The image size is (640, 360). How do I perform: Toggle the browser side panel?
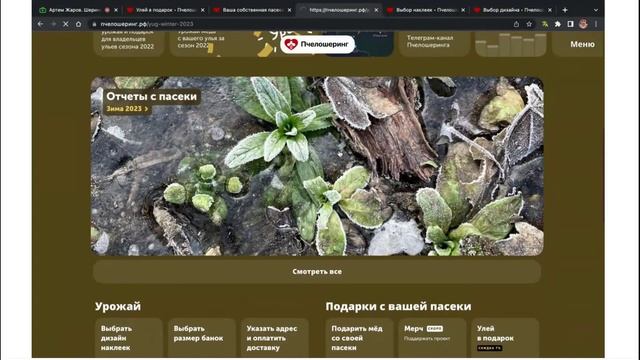pos(570,24)
